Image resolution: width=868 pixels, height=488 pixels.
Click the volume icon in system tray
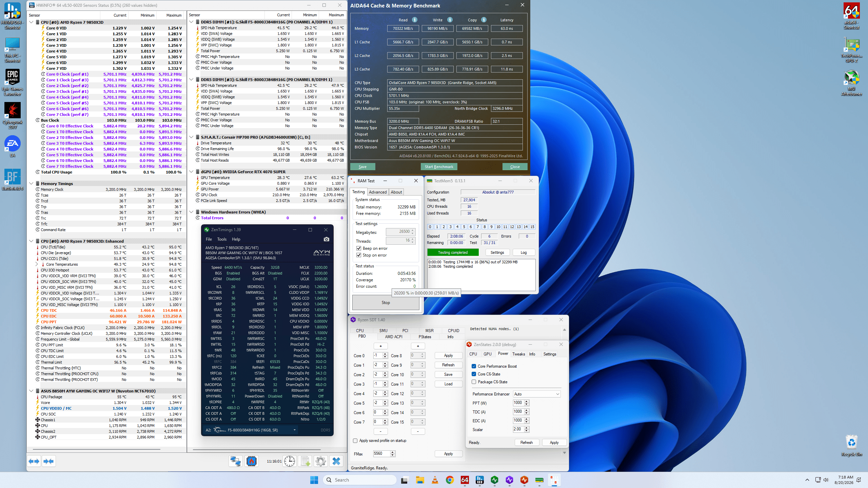click(x=826, y=480)
